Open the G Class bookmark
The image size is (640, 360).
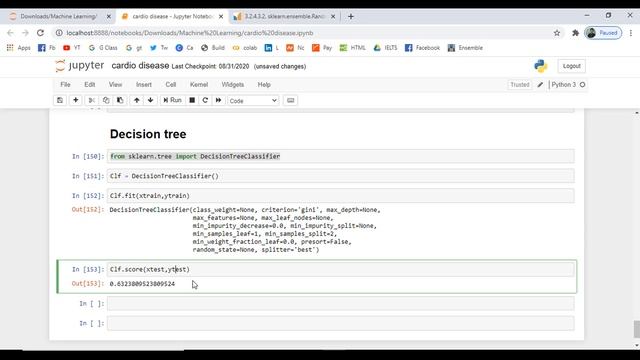click(103, 48)
